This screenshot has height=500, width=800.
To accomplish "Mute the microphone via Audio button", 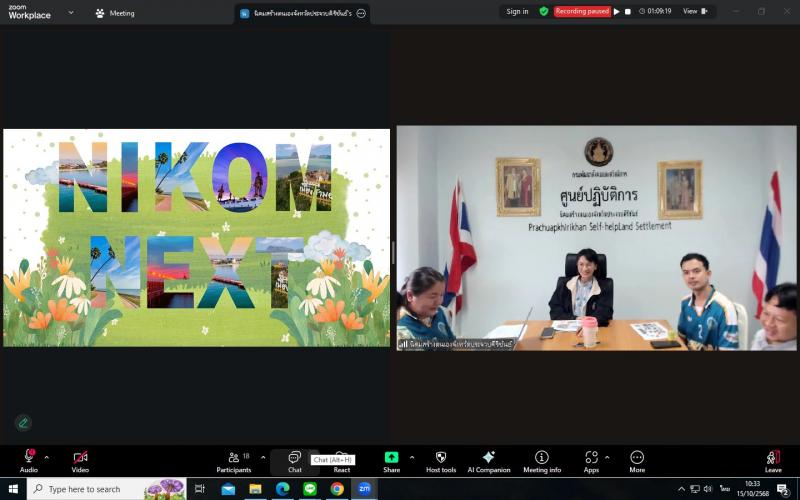I will coord(29,461).
